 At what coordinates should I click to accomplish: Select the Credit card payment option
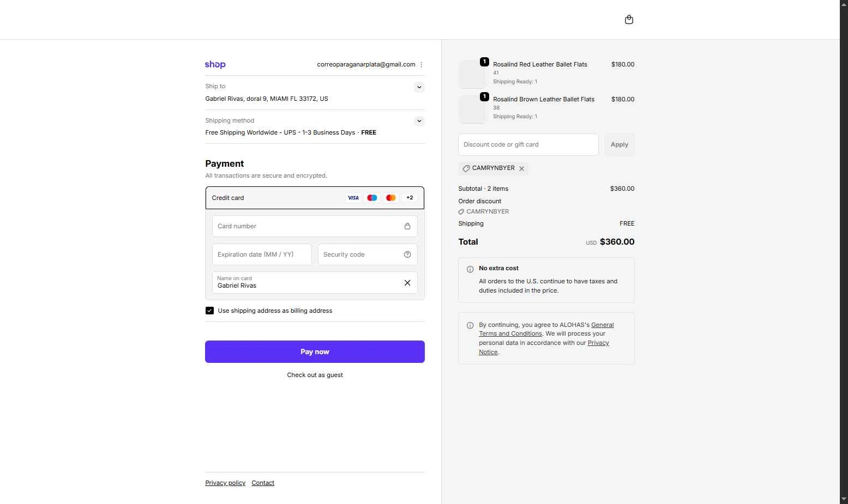click(315, 198)
